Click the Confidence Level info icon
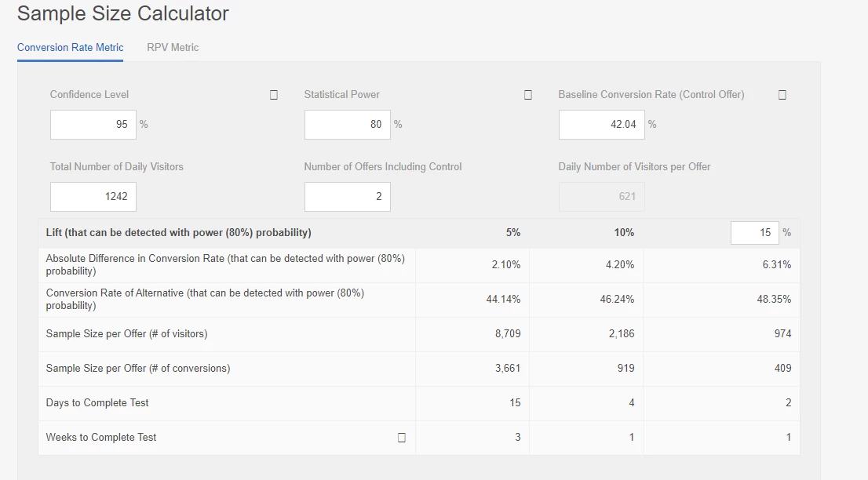The height and width of the screenshot is (480, 868). pos(273,95)
